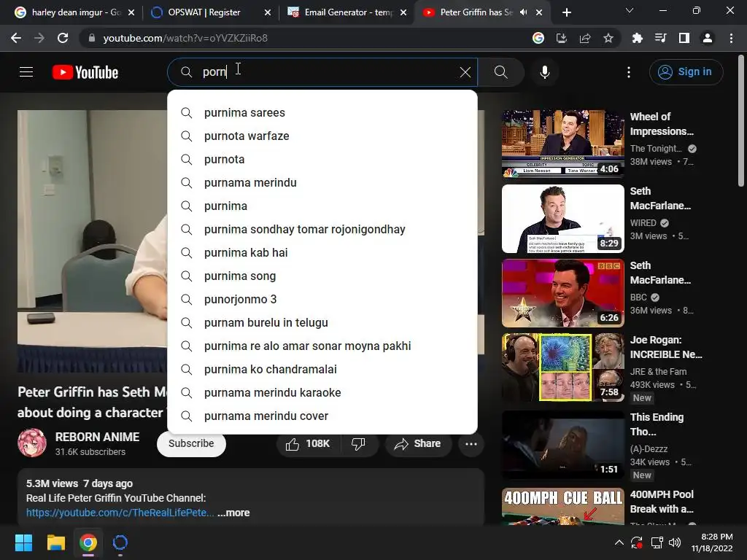Clear the search box with the X icon
The width and height of the screenshot is (747, 560).
(465, 72)
